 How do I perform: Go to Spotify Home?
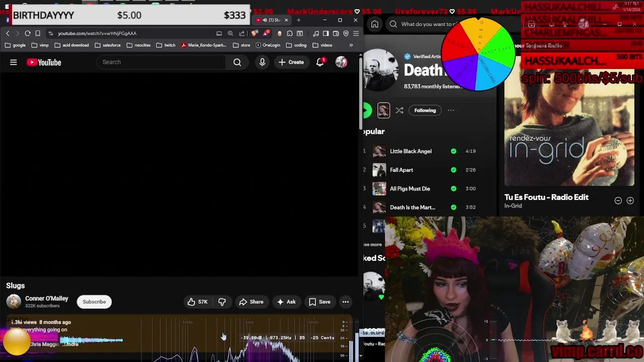(375, 24)
